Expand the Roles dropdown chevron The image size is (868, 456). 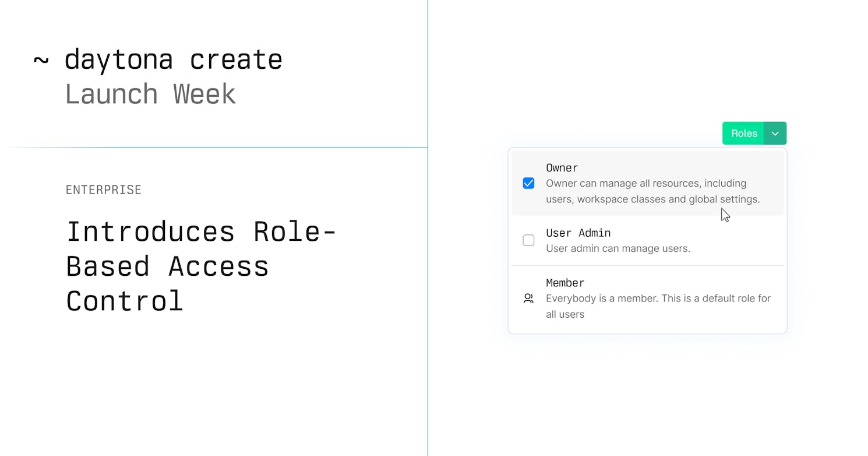[x=775, y=134]
